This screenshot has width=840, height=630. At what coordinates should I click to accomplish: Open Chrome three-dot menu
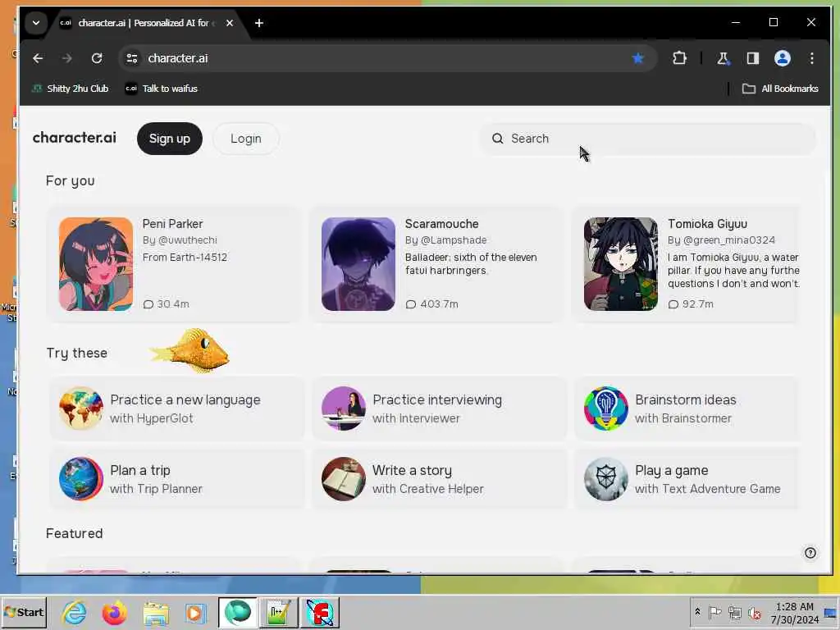812,58
